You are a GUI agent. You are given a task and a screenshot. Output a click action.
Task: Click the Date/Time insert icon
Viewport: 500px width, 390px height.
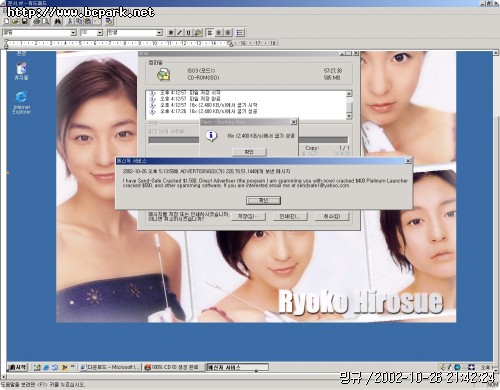click(x=109, y=21)
